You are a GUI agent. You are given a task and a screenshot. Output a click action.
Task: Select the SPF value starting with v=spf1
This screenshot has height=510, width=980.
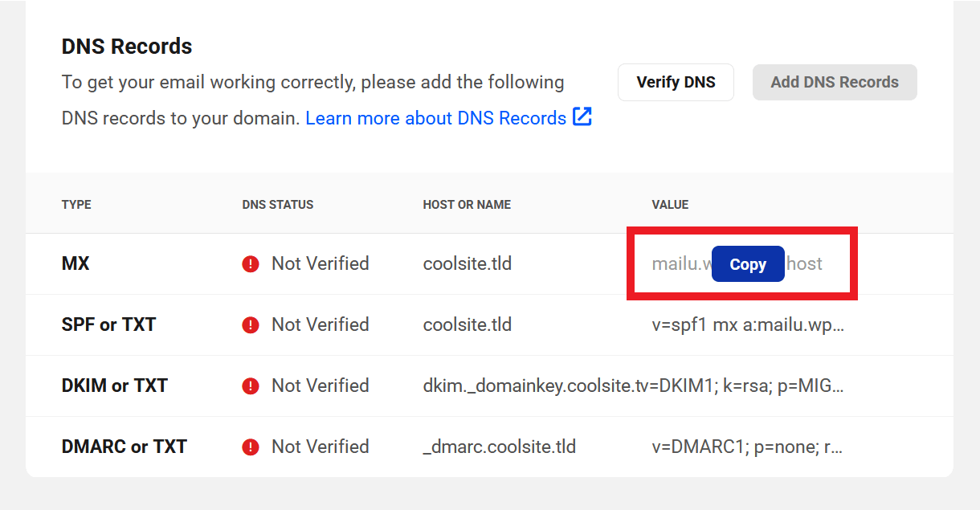747,325
